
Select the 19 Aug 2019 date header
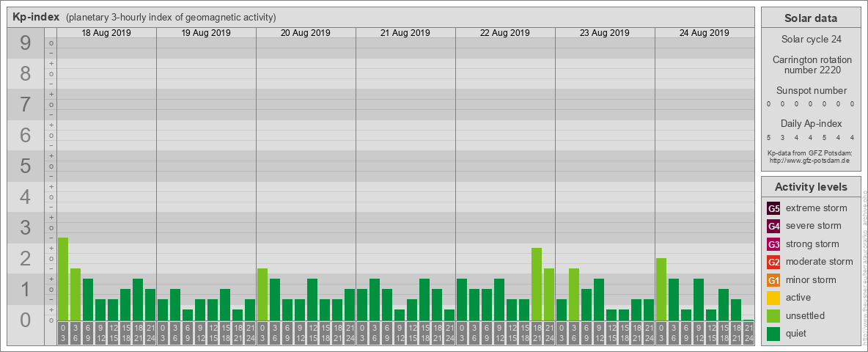coord(206,33)
